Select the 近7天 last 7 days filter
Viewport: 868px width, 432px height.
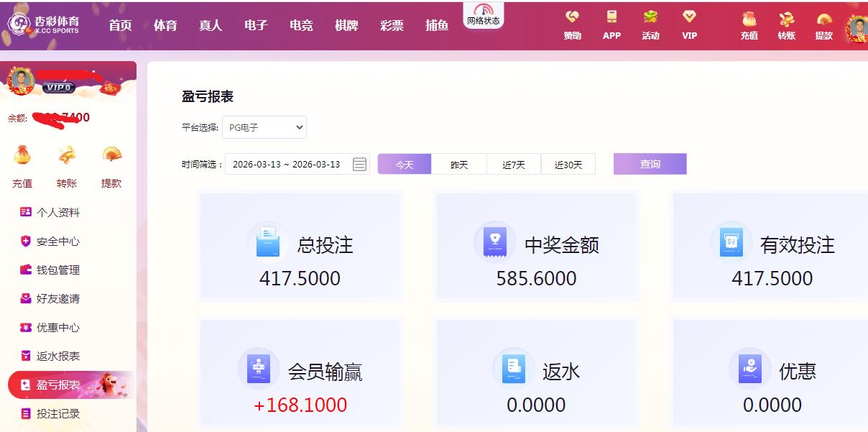514,165
